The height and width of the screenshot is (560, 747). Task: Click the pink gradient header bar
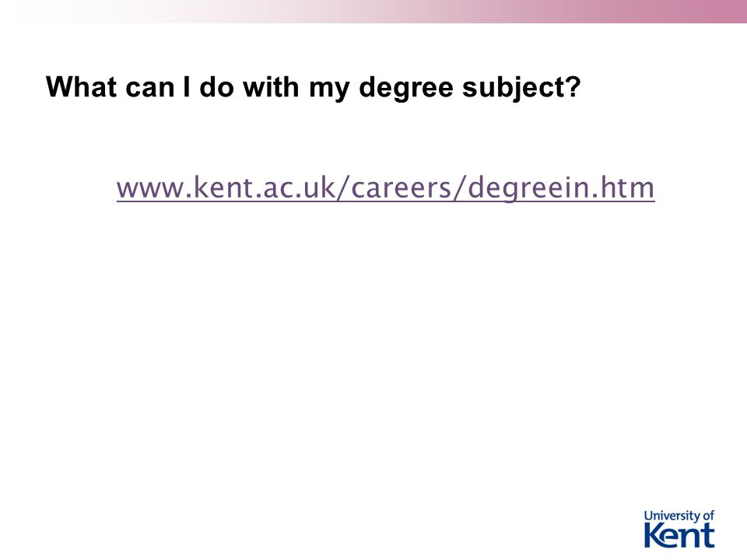[x=373, y=12]
